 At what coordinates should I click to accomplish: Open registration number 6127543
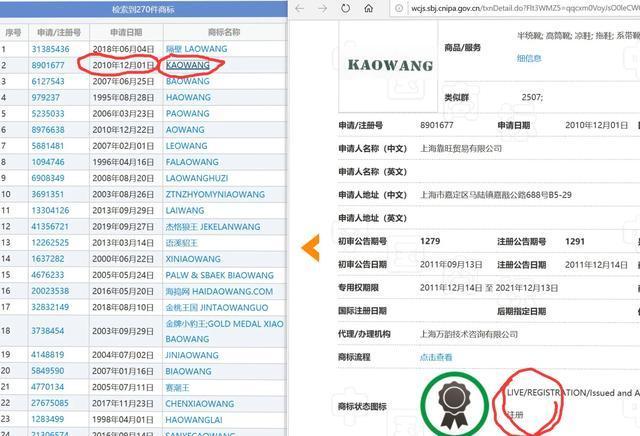48,81
